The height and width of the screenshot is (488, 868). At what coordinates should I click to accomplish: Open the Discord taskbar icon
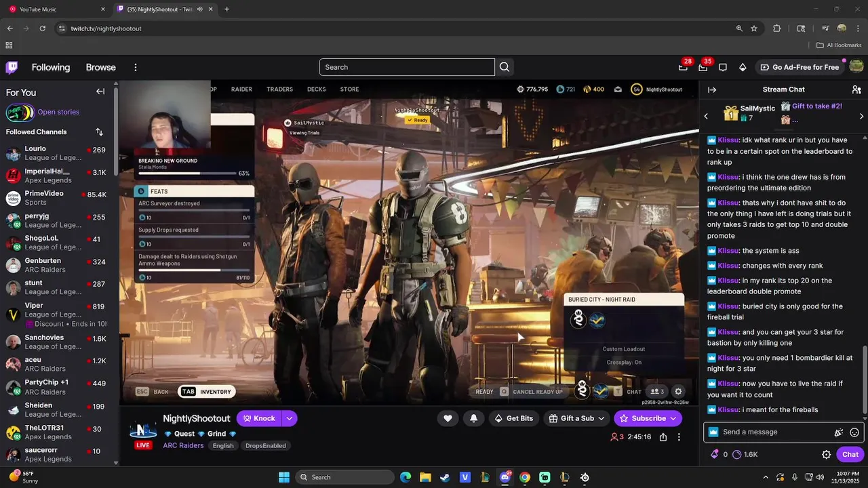pos(505,477)
